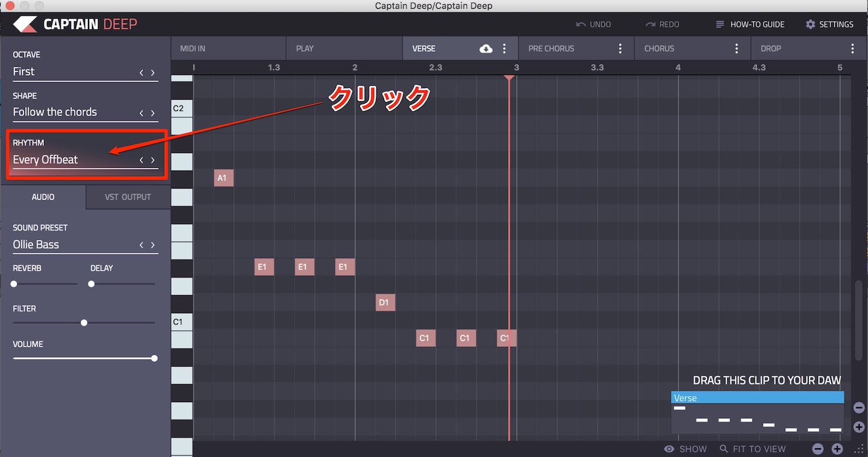Click the cloud download icon on Verse tab
Viewport: 868px width, 457px height.
tap(486, 49)
